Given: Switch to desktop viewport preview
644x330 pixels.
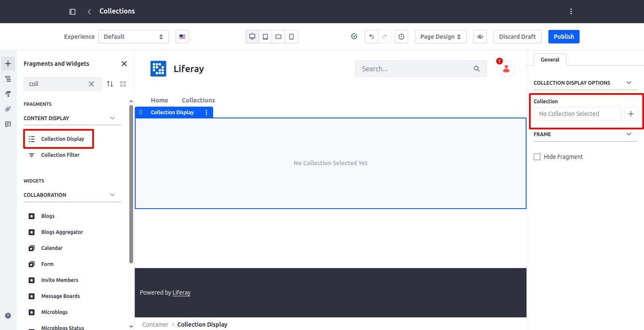Looking at the screenshot, I should tap(252, 37).
